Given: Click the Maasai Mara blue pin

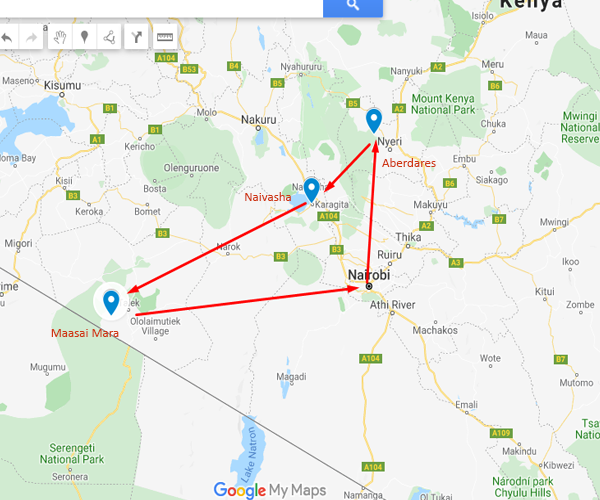Looking at the screenshot, I should point(111,302).
